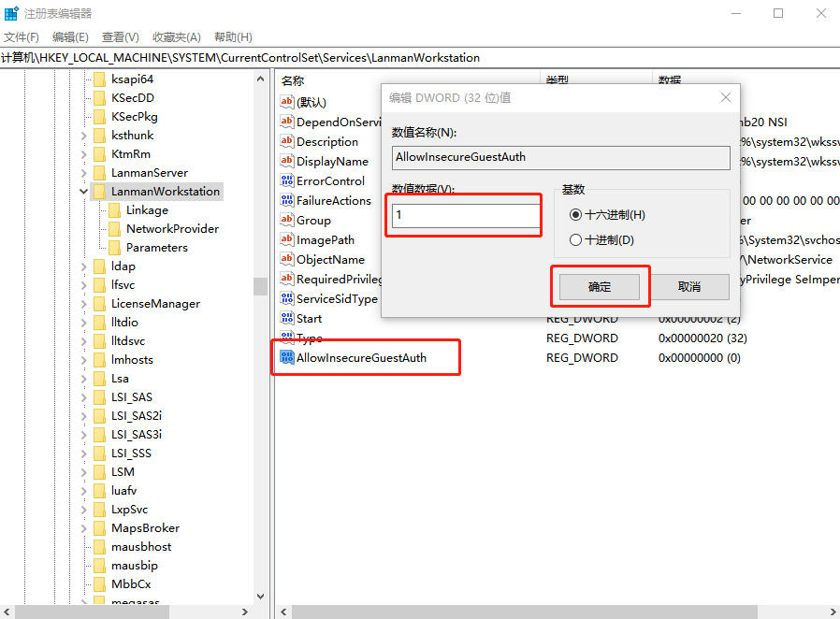
Task: Click the 确定 button in dialog
Action: [x=600, y=287]
